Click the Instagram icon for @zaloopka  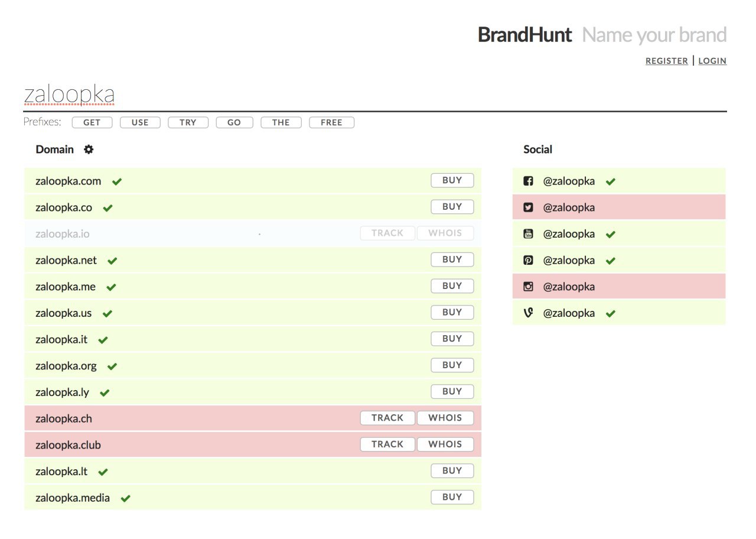(x=529, y=287)
